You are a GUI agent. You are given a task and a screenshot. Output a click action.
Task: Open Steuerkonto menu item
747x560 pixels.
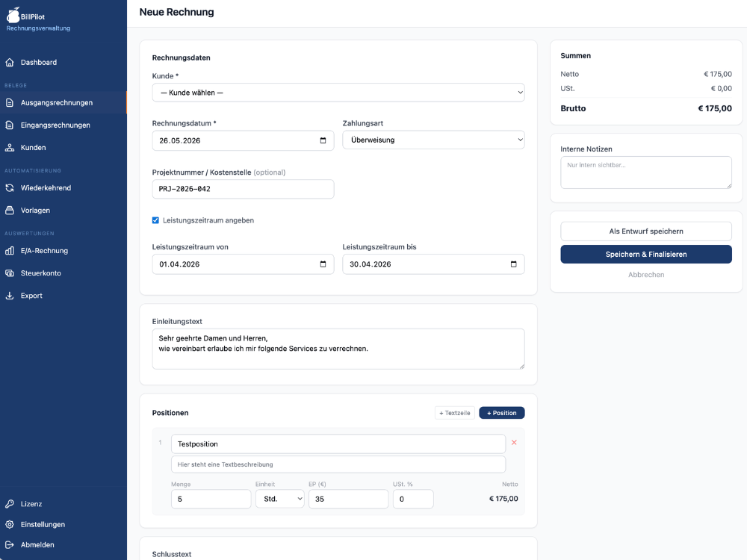pos(63,273)
